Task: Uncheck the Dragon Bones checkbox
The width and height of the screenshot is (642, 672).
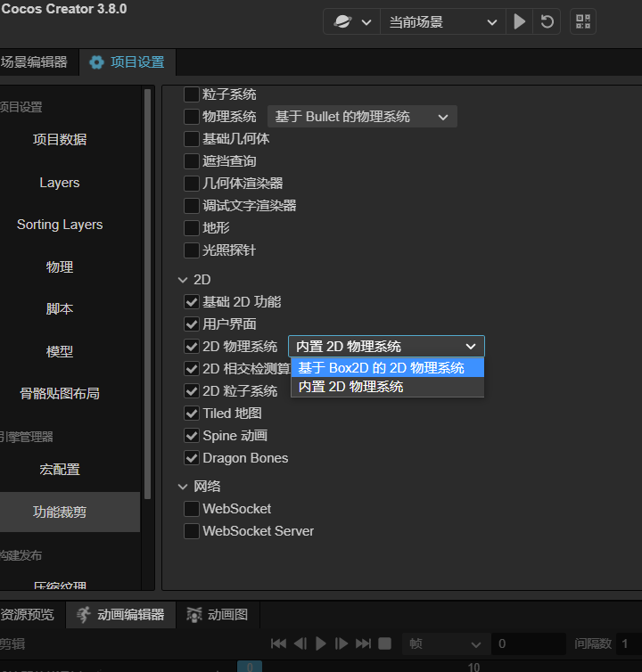Action: tap(192, 458)
